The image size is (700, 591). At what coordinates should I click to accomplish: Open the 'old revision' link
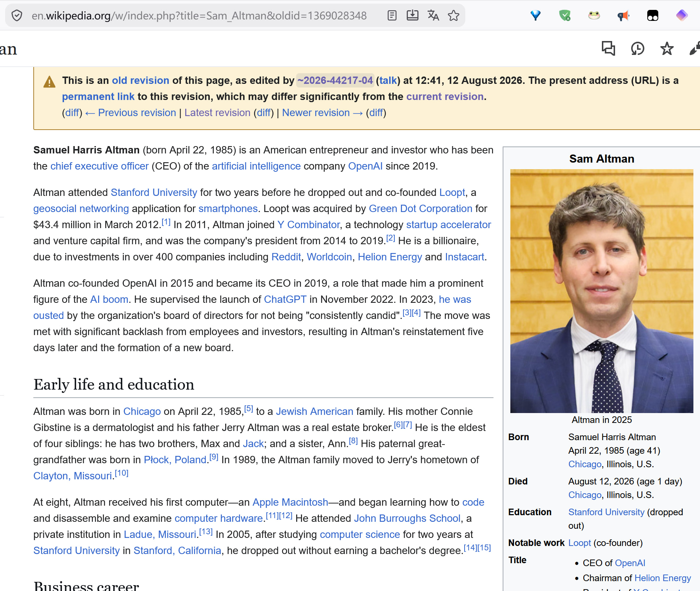pos(141,81)
